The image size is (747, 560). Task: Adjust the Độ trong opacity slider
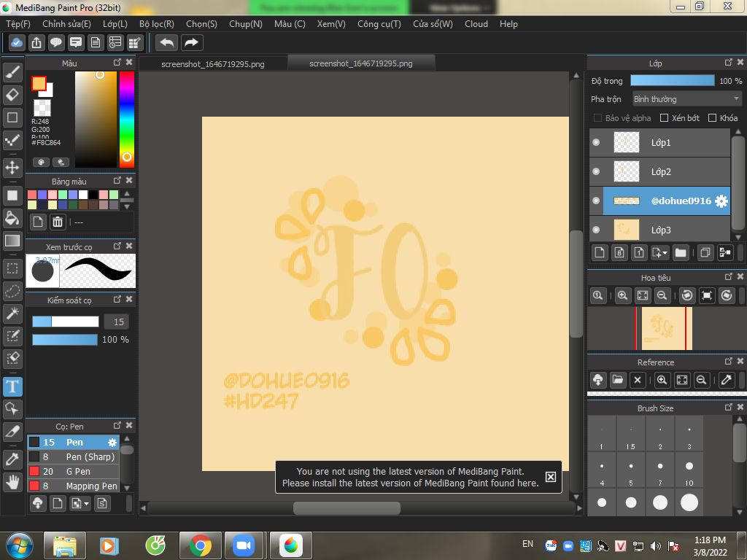pyautogui.click(x=672, y=80)
